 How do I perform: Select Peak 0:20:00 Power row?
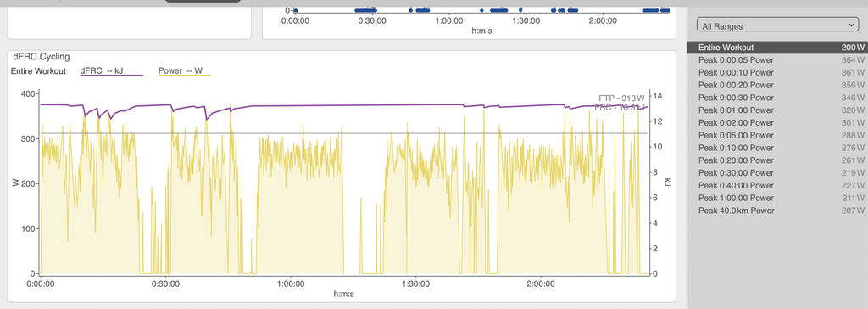(777, 160)
